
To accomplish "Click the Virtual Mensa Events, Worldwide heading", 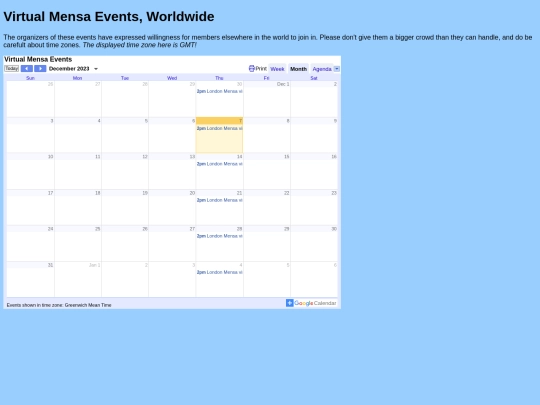I will point(109,17).
